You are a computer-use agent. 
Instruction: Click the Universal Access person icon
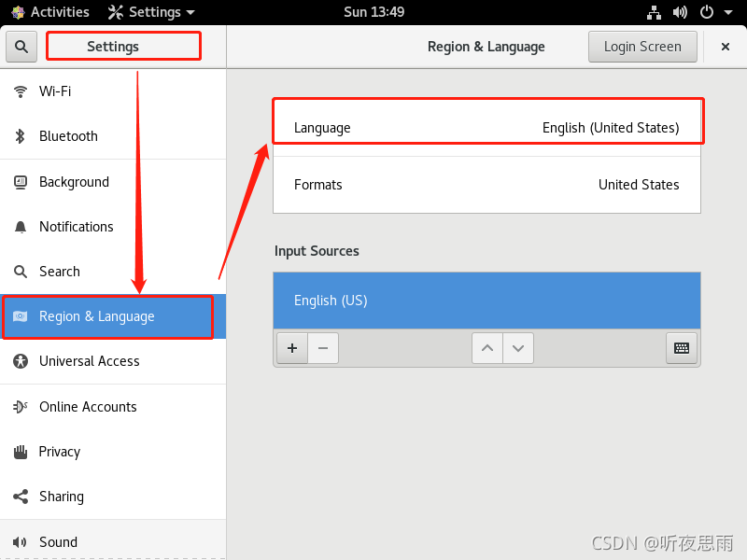coord(21,361)
